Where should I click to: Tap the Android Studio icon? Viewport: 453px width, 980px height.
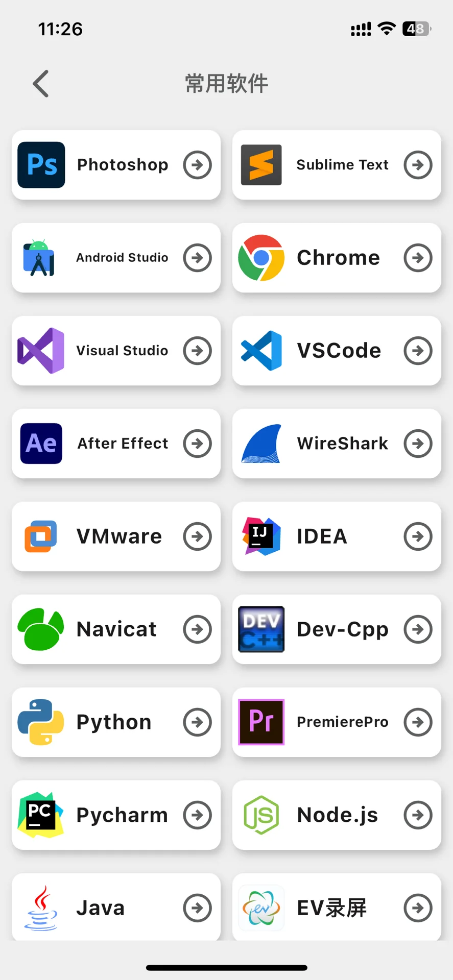(x=40, y=258)
